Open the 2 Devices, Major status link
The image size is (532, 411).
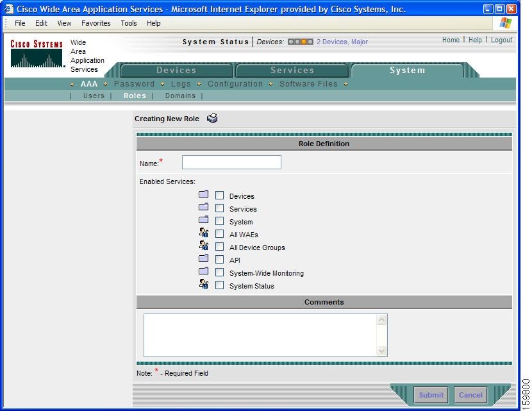click(x=342, y=42)
